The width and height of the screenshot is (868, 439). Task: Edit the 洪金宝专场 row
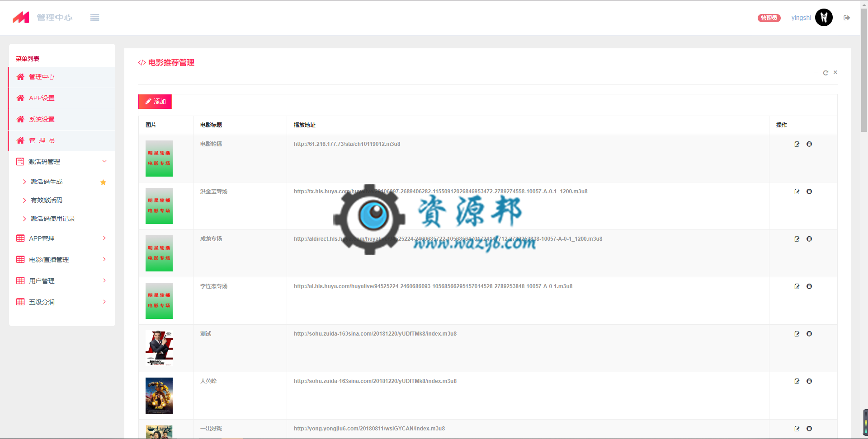coord(797,191)
